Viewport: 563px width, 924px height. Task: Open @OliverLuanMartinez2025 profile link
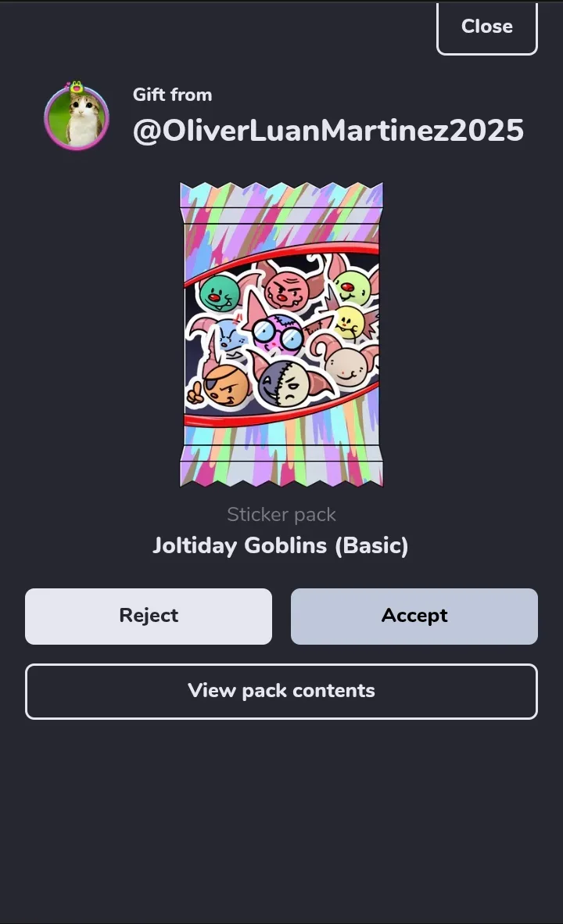328,130
